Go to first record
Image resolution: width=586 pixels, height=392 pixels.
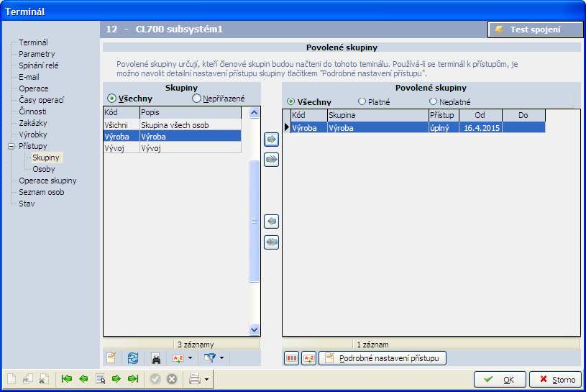click(67, 379)
